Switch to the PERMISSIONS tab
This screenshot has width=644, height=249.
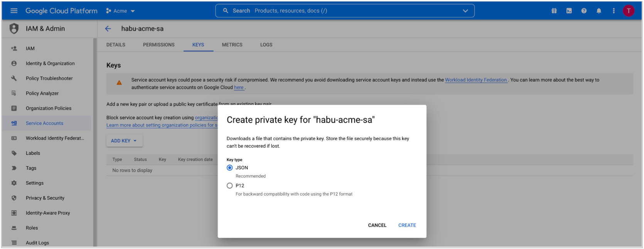point(158,45)
